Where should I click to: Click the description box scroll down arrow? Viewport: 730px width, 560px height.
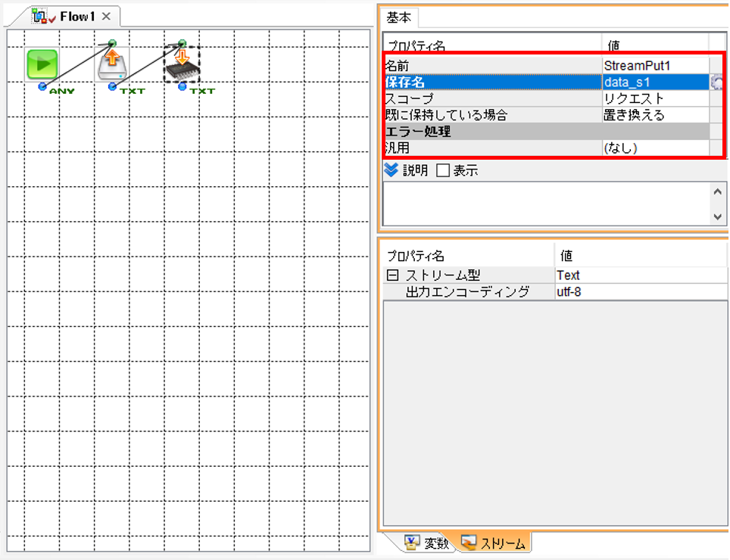click(717, 216)
